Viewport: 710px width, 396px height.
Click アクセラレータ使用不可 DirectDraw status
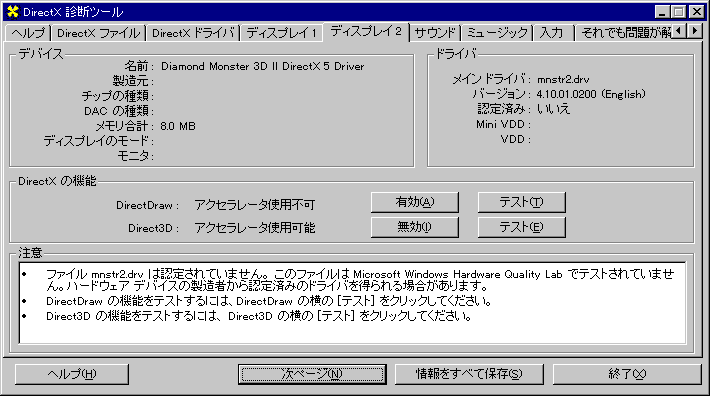(254, 205)
